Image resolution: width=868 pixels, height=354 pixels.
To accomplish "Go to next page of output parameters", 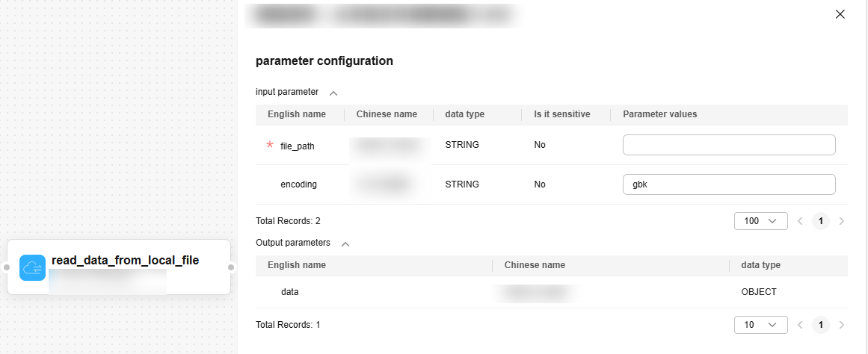I will (842, 325).
